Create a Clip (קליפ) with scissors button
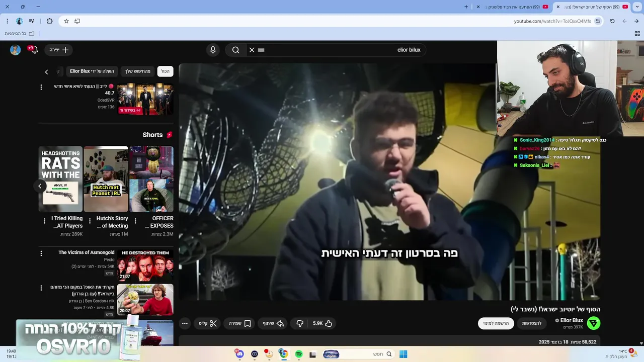This screenshot has width=644, height=362. tap(208, 323)
